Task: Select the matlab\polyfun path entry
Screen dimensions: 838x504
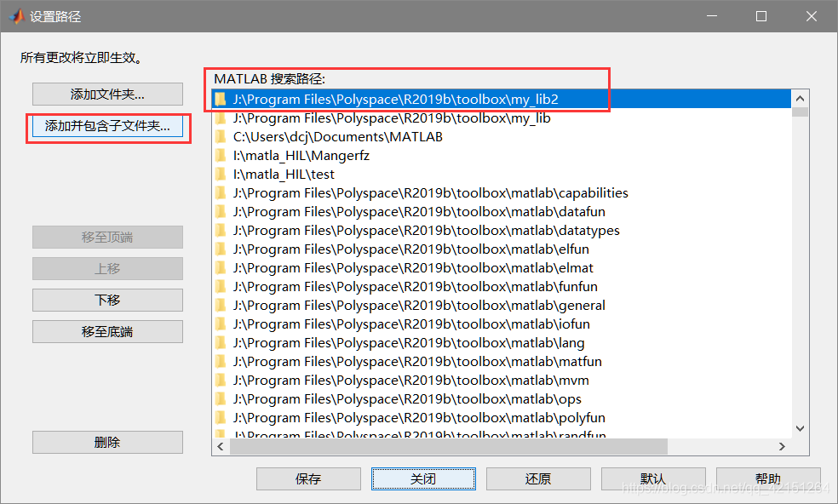Action: [502, 417]
